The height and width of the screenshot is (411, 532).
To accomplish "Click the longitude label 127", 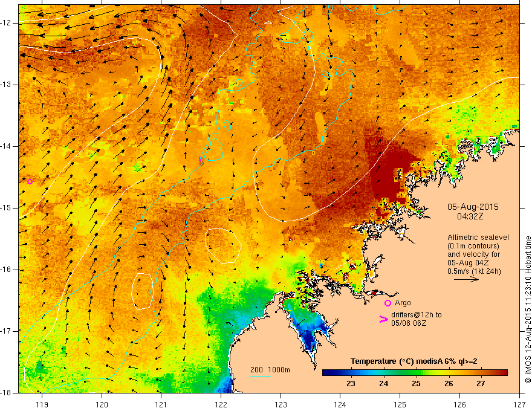I will (x=519, y=404).
